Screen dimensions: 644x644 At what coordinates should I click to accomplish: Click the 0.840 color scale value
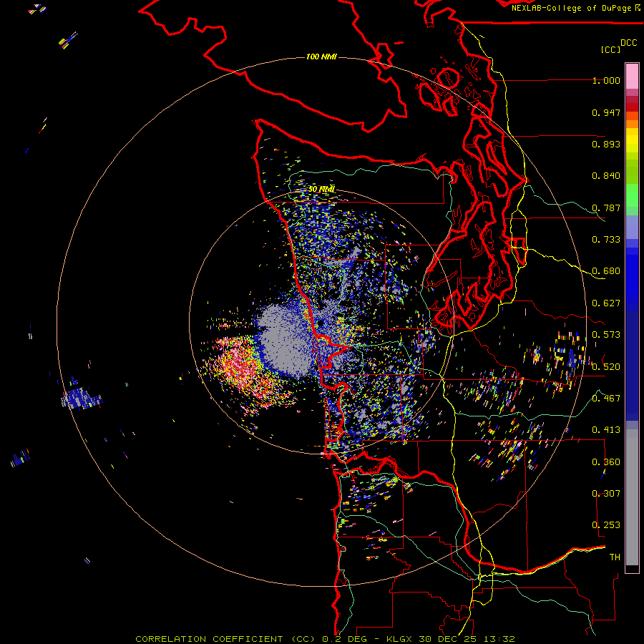pyautogui.click(x=606, y=176)
